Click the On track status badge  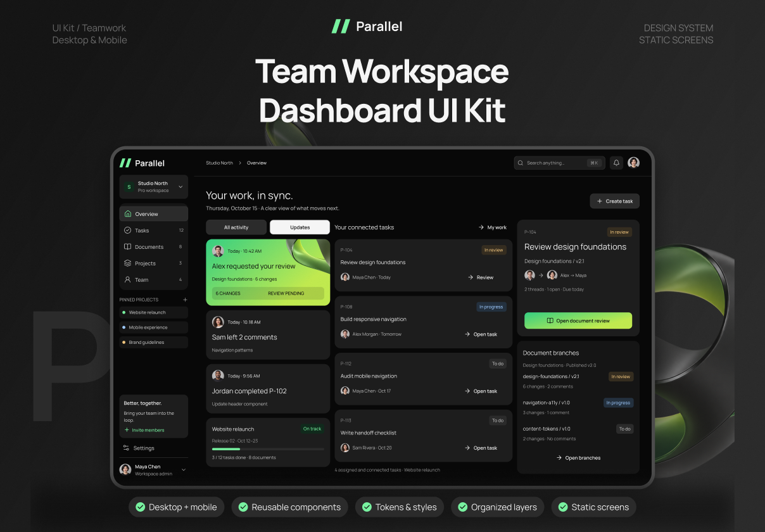point(312,429)
